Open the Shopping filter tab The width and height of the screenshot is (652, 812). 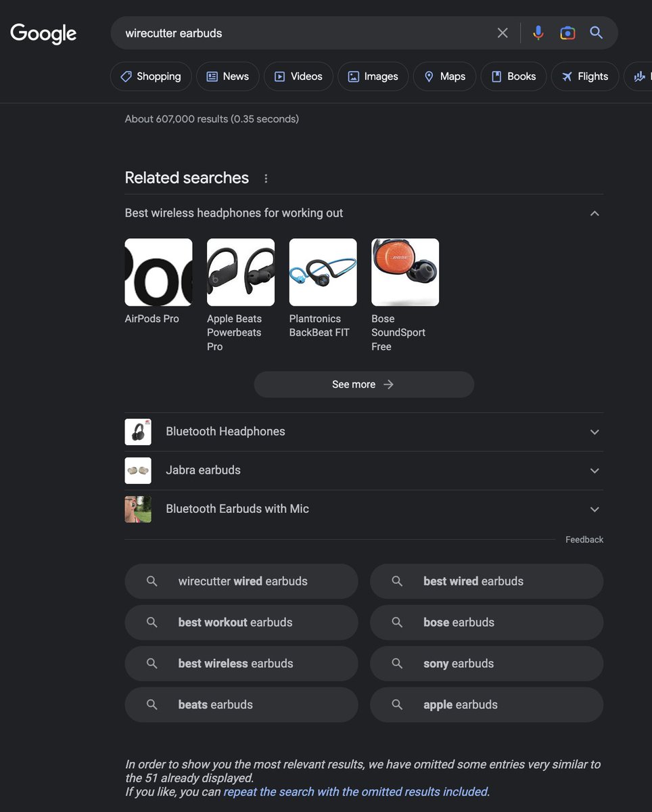click(151, 76)
